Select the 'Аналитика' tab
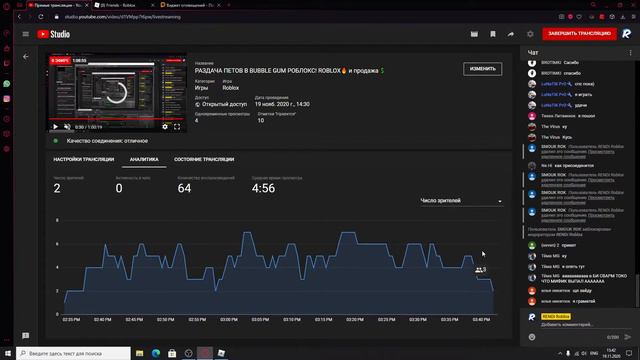Viewport: 640px width, 360px height. pyautogui.click(x=144, y=160)
